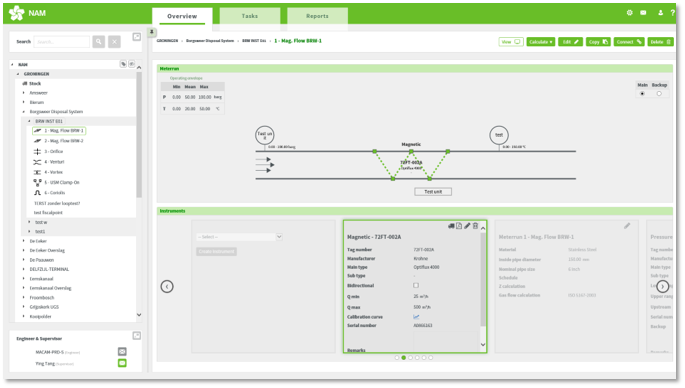Image resolution: width=685 pixels, height=388 pixels.
Task: Expand the Froombosch tree node
Action: [24, 298]
